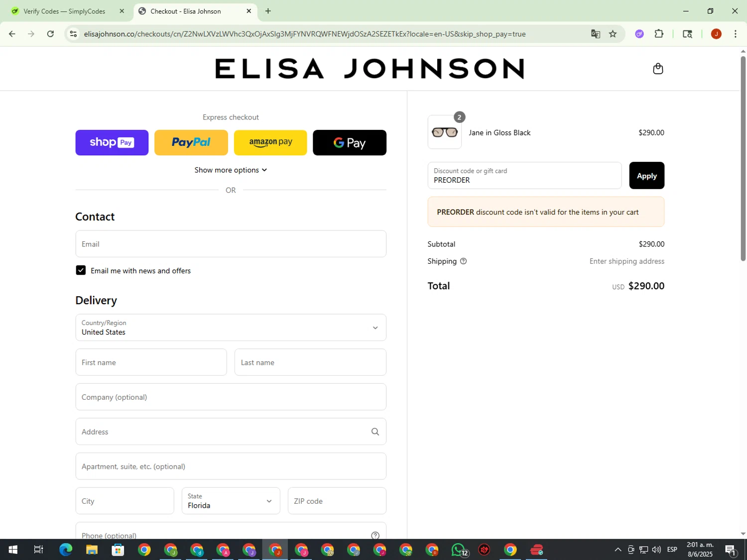
Task: Open the volume control in system tray
Action: [x=656, y=550]
